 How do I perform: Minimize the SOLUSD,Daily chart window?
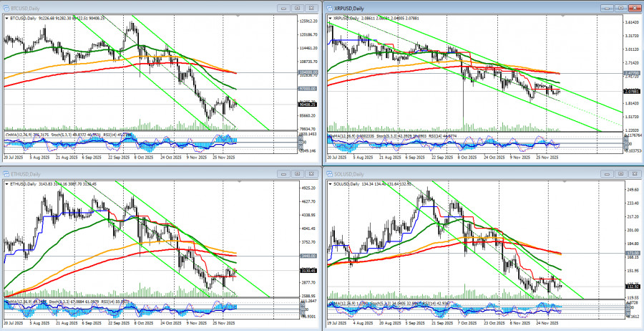608,174
